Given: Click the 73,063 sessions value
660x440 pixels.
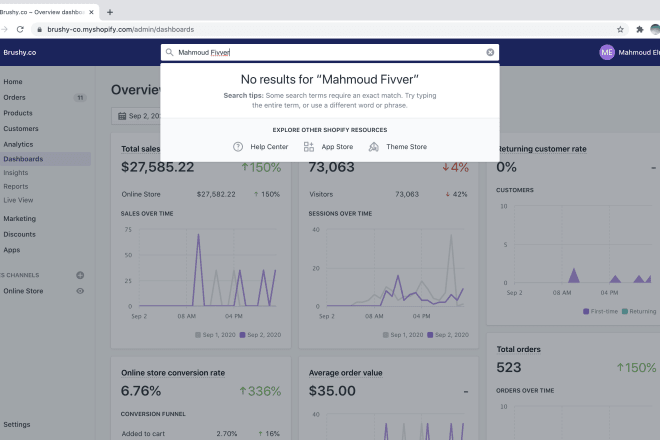Looking at the screenshot, I should pos(332,167).
